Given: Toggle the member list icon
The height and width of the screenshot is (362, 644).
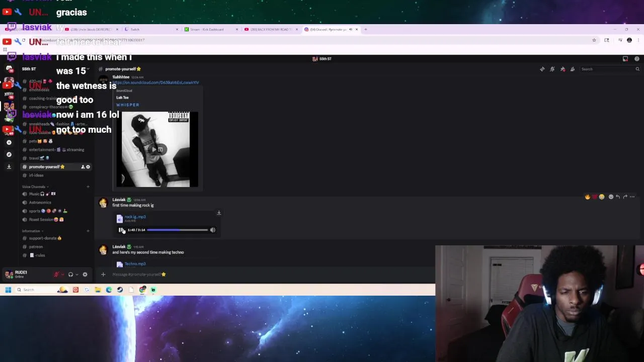Looking at the screenshot, I should click(573, 69).
